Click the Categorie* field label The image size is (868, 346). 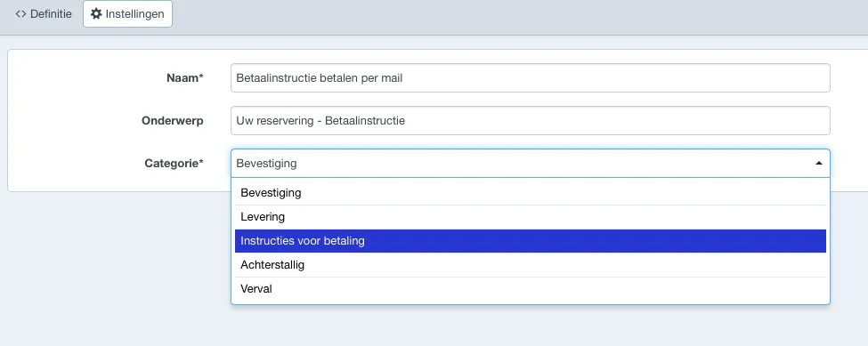pos(174,163)
